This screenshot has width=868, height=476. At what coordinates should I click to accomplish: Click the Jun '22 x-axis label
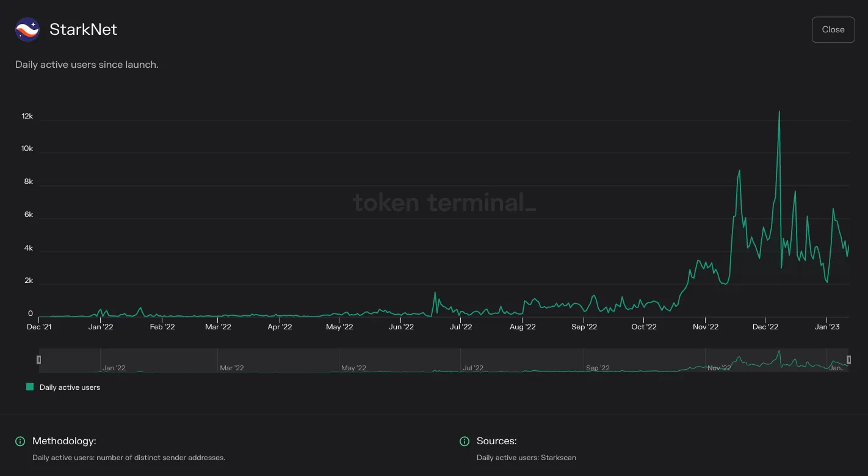pyautogui.click(x=401, y=327)
